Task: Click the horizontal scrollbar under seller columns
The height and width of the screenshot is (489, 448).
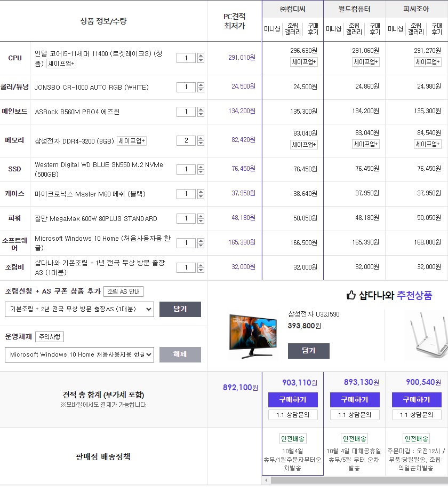Action: 359,480
